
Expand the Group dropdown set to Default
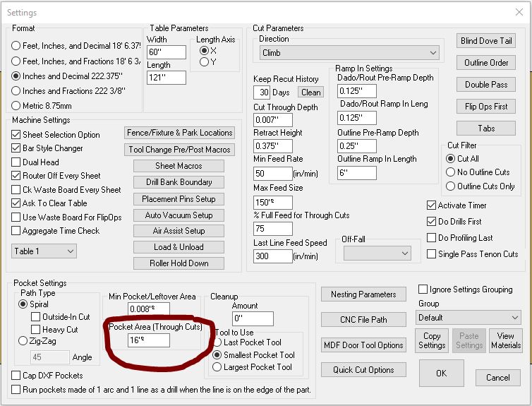coord(468,318)
